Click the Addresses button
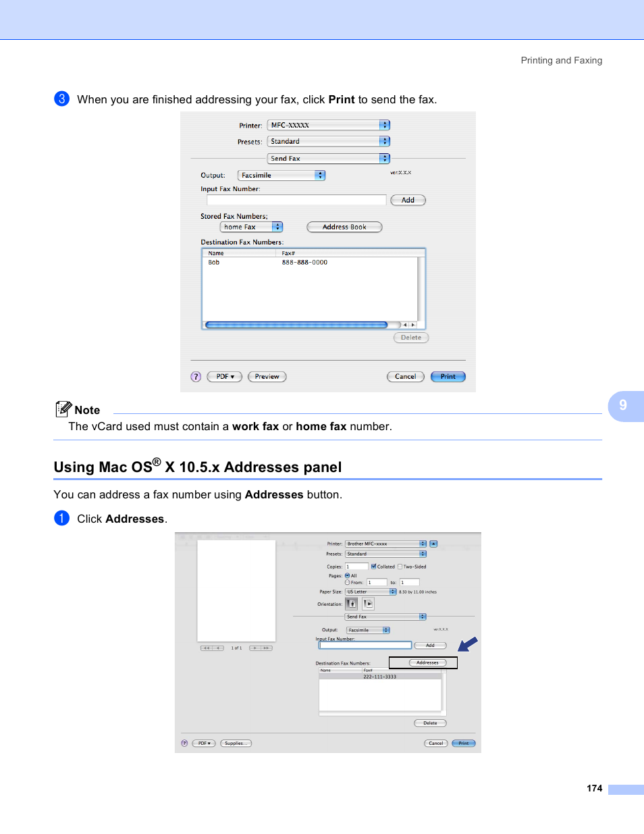This screenshot has width=644, height=834. pos(427,662)
